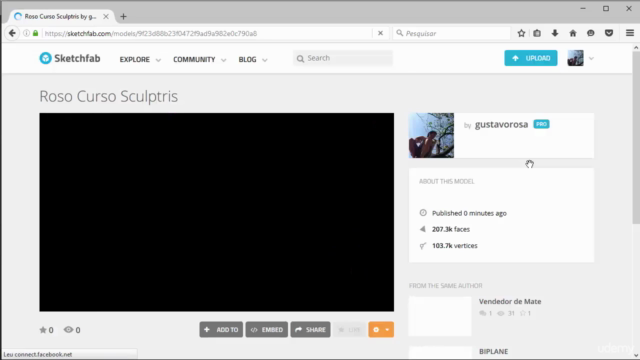Open the Vendedor de Mate model link
This screenshot has width=640, height=360.
510,301
